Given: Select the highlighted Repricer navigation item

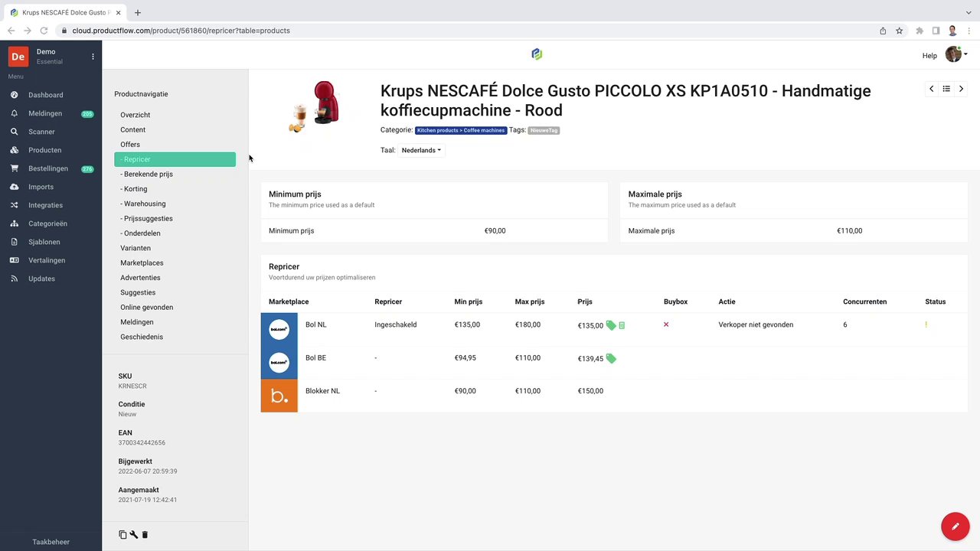Looking at the screenshot, I should click(x=175, y=159).
